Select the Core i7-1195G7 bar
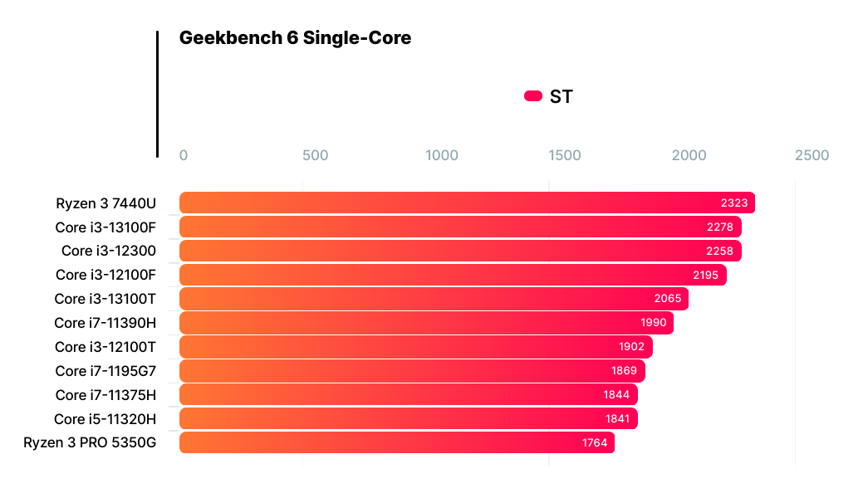This screenshot has height=493, width=868. tap(412, 371)
